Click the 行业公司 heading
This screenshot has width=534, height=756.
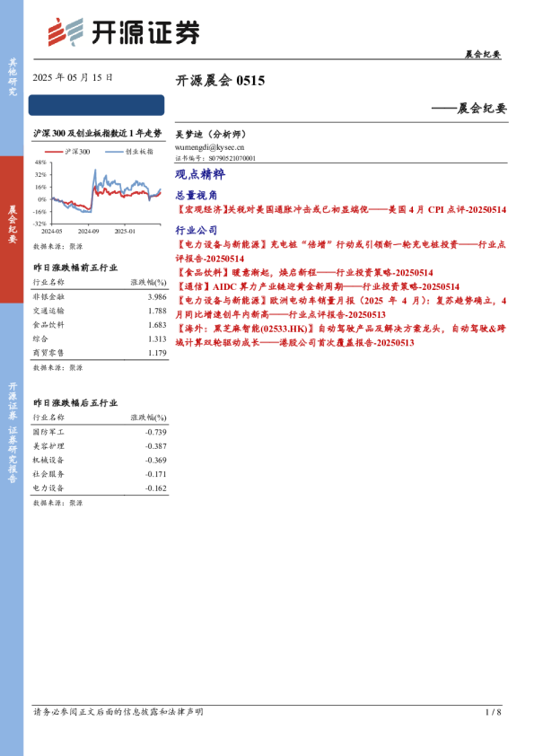coord(197,230)
